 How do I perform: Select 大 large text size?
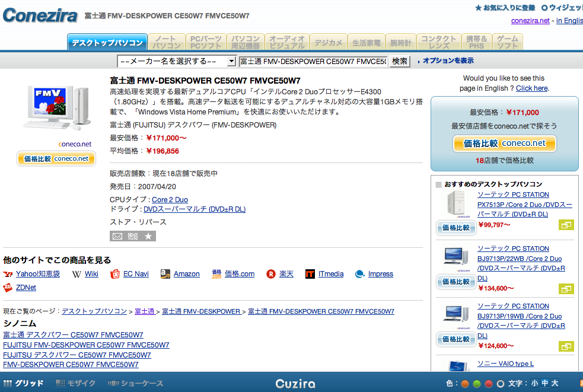pos(555,383)
